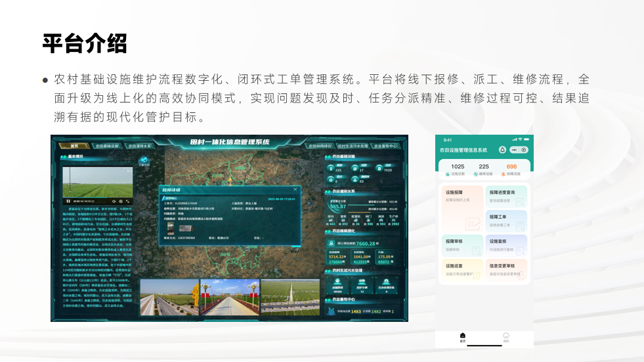
Task: Open the second fault photo thumbnail in popup
Action: [185, 229]
